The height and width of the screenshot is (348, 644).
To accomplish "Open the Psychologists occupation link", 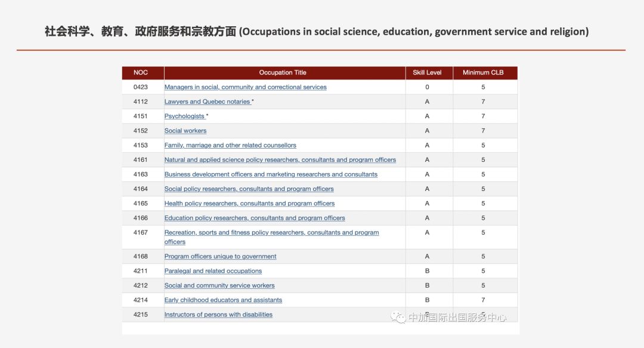I will pos(185,116).
